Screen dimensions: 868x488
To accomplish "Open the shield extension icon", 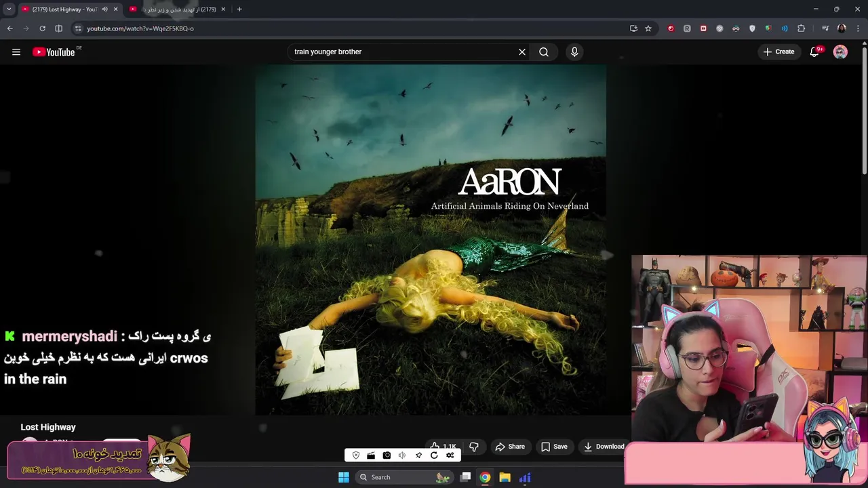I will 752,28.
